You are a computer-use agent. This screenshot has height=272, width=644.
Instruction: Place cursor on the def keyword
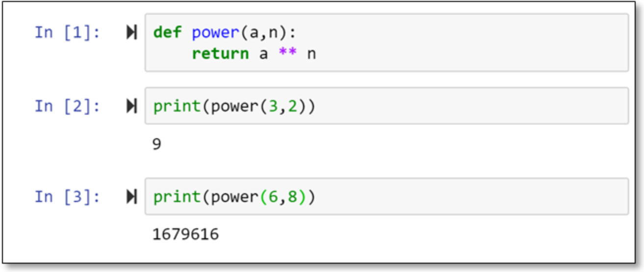[x=167, y=33]
